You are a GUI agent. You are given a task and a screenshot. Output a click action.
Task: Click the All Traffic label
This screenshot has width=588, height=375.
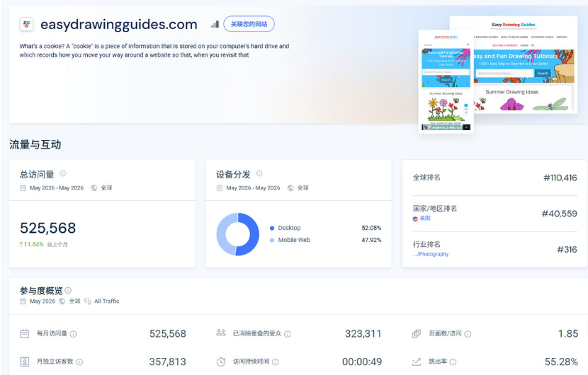[x=107, y=301]
